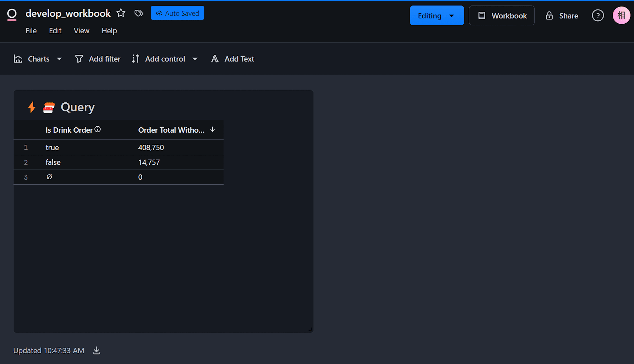Click the Is Drink Order column header
Image resolution: width=634 pixels, height=364 pixels.
(69, 130)
